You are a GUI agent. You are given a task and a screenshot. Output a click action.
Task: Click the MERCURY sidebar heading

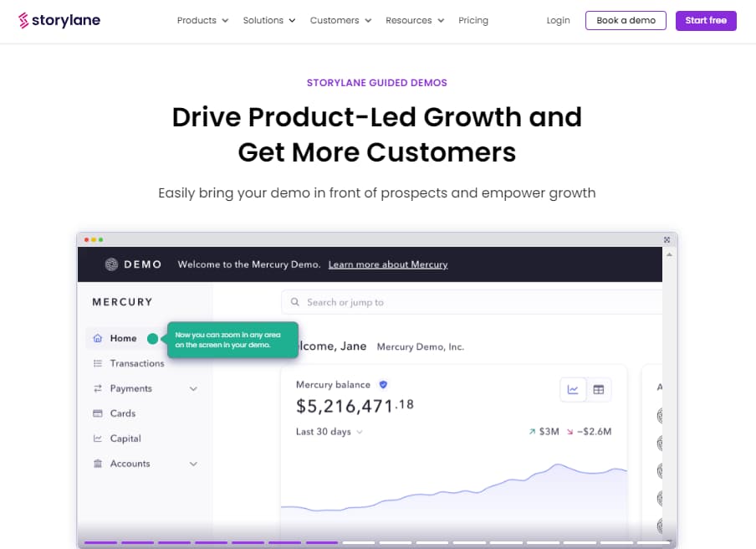pyautogui.click(x=122, y=302)
